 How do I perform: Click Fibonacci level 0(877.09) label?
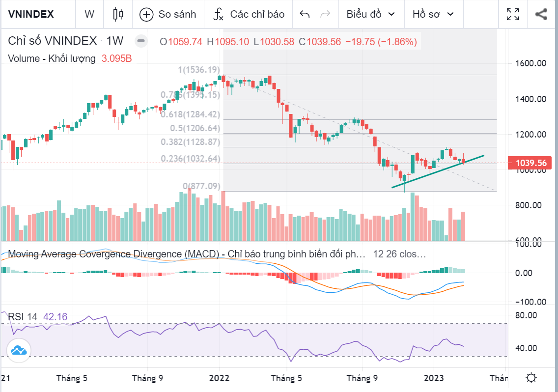[x=201, y=186]
